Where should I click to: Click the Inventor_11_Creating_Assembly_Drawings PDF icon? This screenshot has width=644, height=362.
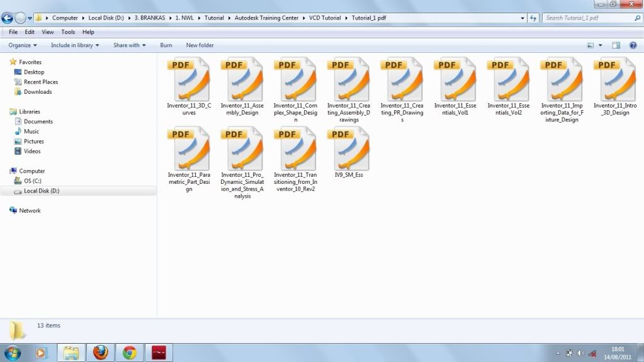349,79
